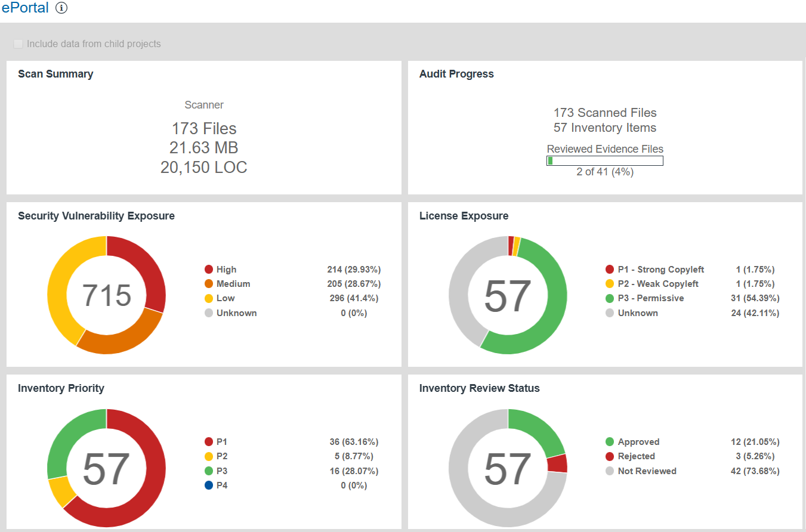Select the P2 inventory priority legend dot
Screen dimensions: 806x532
coord(209,456)
